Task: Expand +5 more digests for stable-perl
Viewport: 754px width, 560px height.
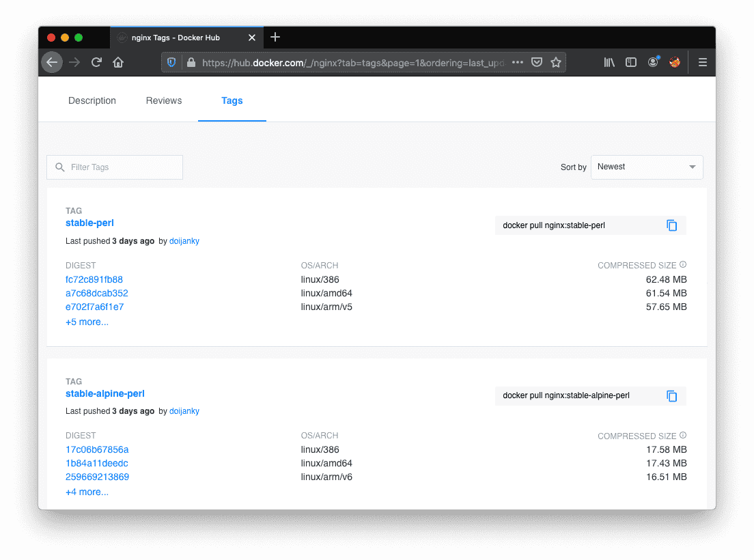Action: point(87,322)
